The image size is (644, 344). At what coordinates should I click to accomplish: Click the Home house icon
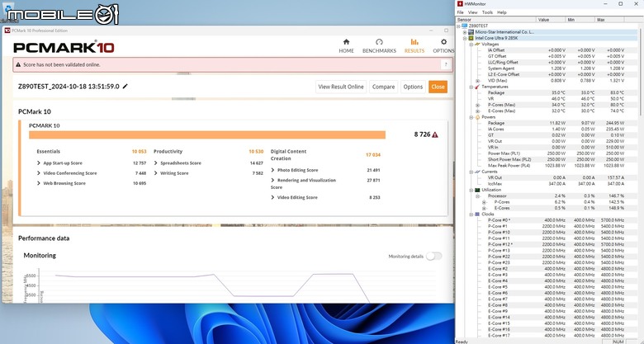[x=346, y=41]
